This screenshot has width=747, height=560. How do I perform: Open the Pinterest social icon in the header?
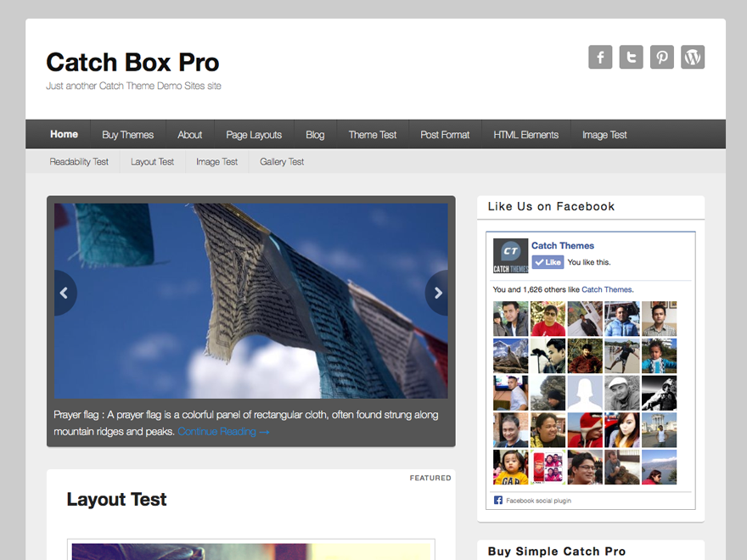point(662,57)
